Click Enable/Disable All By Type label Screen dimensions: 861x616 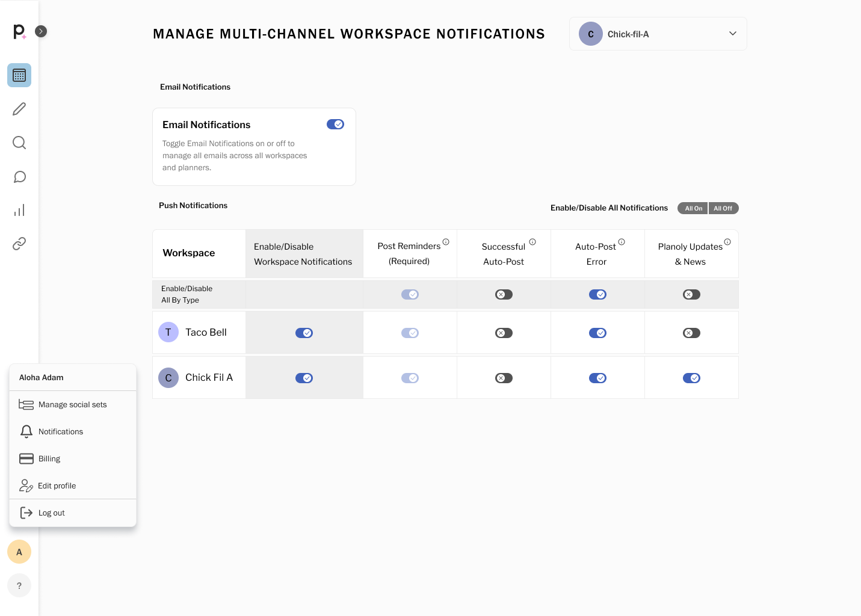tap(187, 294)
